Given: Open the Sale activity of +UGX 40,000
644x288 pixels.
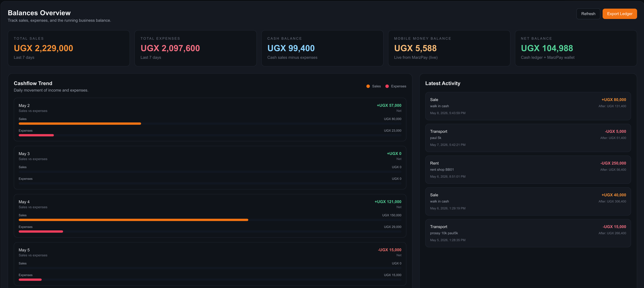Looking at the screenshot, I should tap(528, 201).
